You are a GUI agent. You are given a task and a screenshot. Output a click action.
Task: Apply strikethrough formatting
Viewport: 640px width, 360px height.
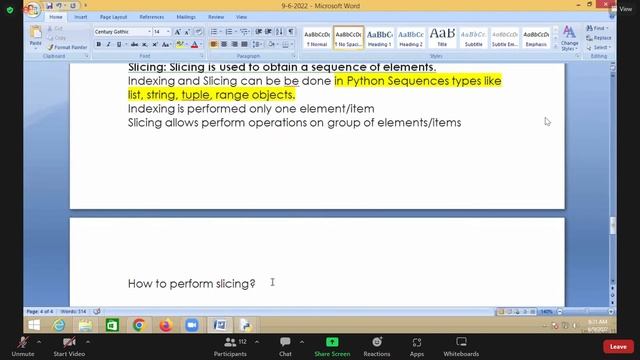134,44
